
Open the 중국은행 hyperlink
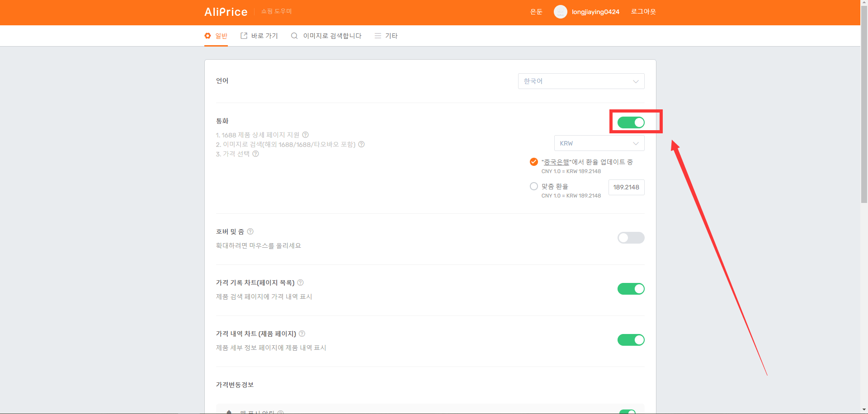click(557, 162)
